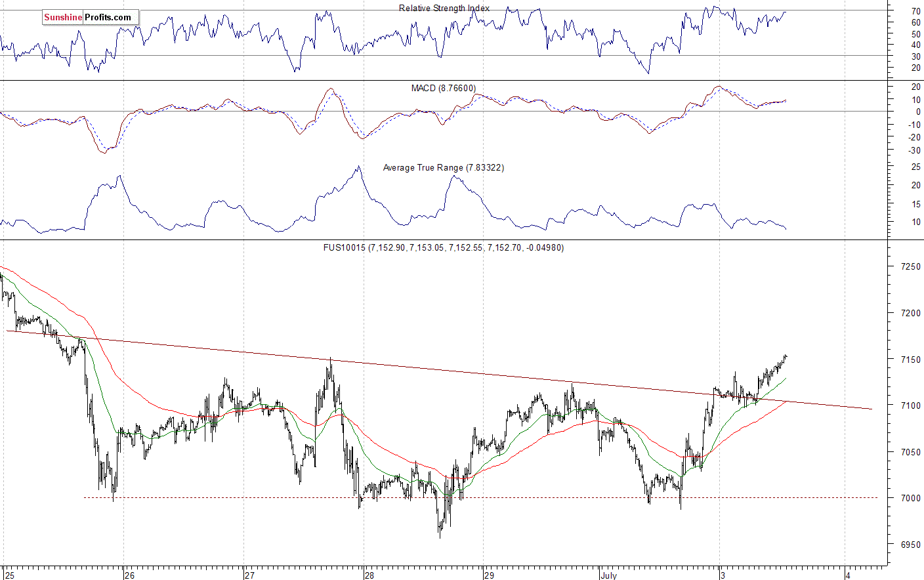The image size is (924, 580).
Task: Click the 7200 price axis label
Action: coord(910,313)
